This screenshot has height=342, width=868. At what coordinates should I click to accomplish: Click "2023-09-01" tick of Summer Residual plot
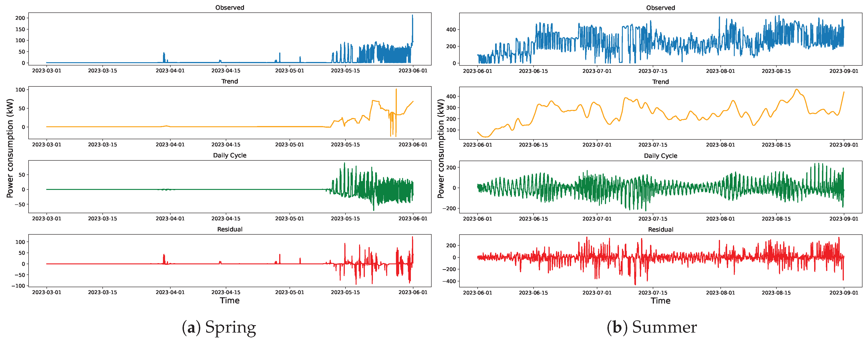click(844, 292)
